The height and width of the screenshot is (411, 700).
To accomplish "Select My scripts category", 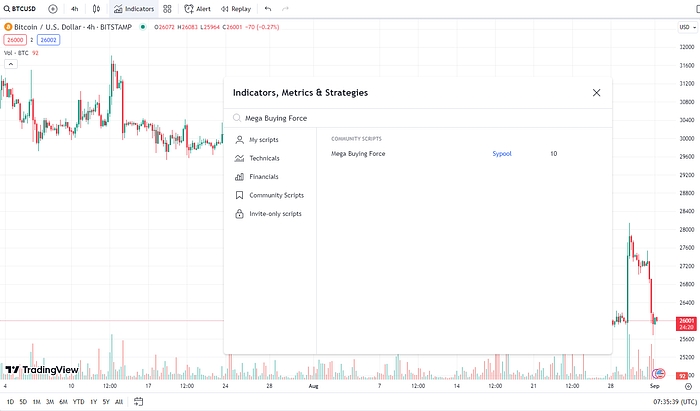I will pos(264,139).
